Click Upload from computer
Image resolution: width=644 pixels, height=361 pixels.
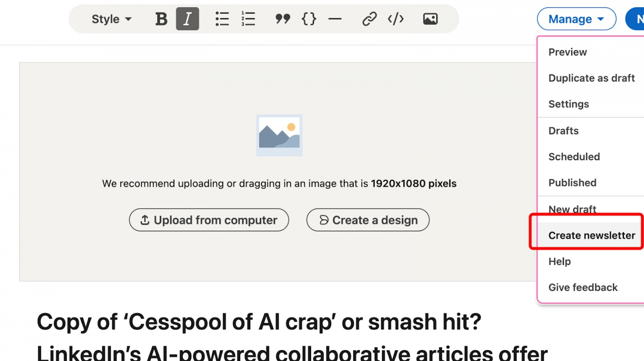(x=209, y=220)
